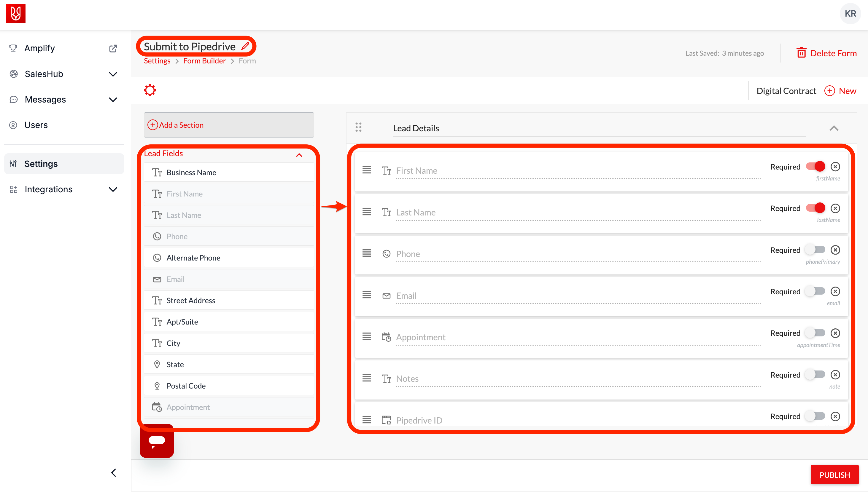The height and width of the screenshot is (492, 868).
Task: Click the Amplify external link icon
Action: pos(113,48)
